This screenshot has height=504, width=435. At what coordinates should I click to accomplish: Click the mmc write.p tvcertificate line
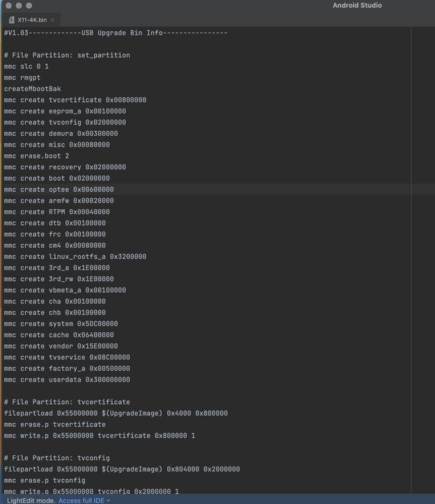tap(99, 435)
